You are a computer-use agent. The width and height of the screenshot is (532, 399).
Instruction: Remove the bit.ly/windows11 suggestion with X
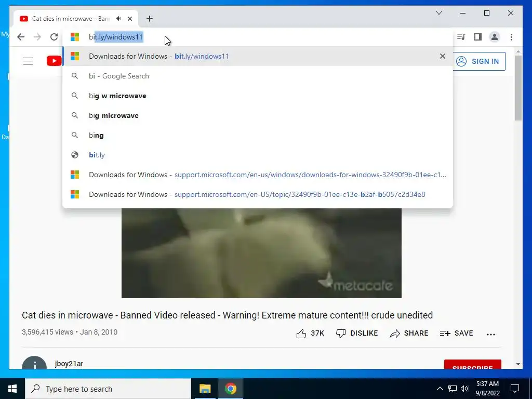point(443,56)
